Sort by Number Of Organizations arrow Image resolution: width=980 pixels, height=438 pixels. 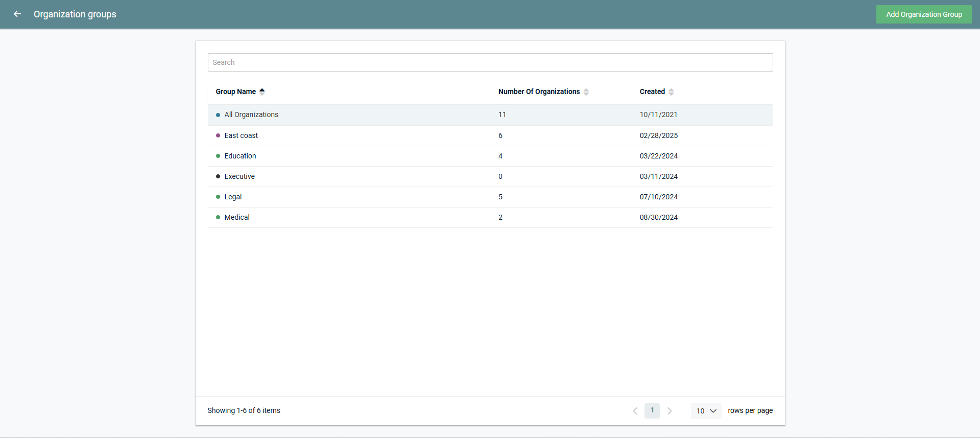586,92
